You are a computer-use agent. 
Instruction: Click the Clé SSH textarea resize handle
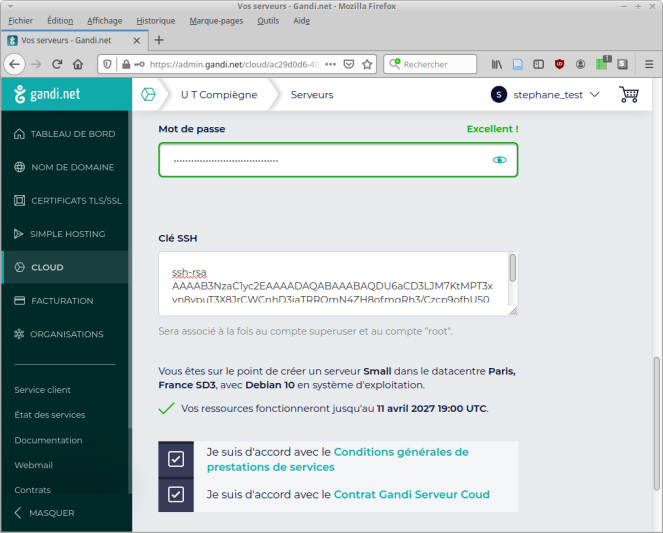[513, 311]
